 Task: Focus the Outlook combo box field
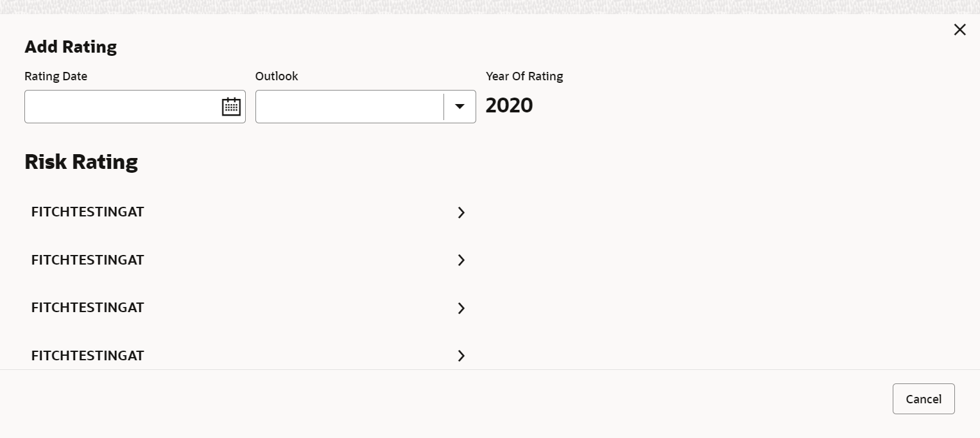[350, 107]
